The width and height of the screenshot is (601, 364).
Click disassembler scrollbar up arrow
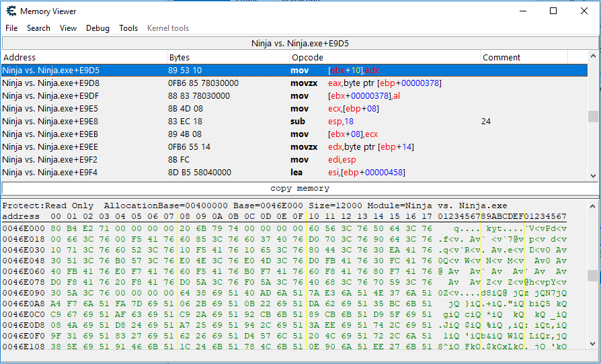(593, 56)
